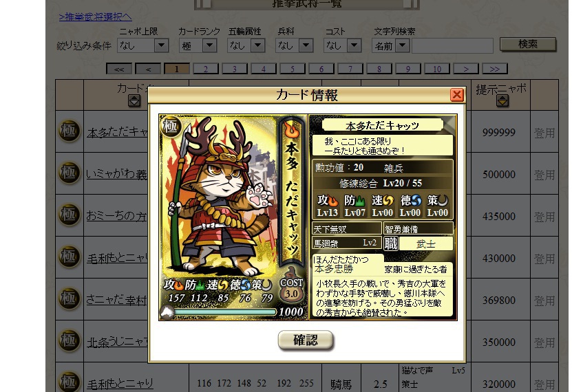572x392 pixels.
Task: Click the 確認 confirm button
Action: pyautogui.click(x=306, y=340)
